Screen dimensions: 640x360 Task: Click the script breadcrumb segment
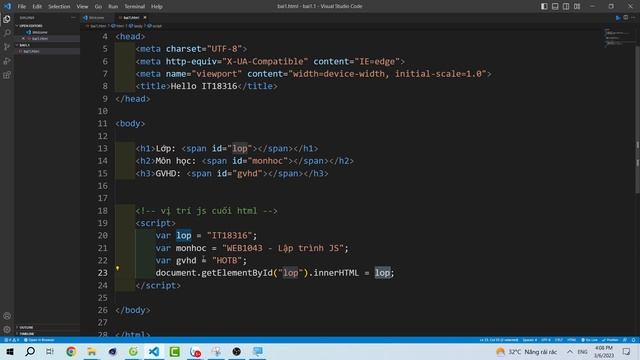tap(155, 26)
